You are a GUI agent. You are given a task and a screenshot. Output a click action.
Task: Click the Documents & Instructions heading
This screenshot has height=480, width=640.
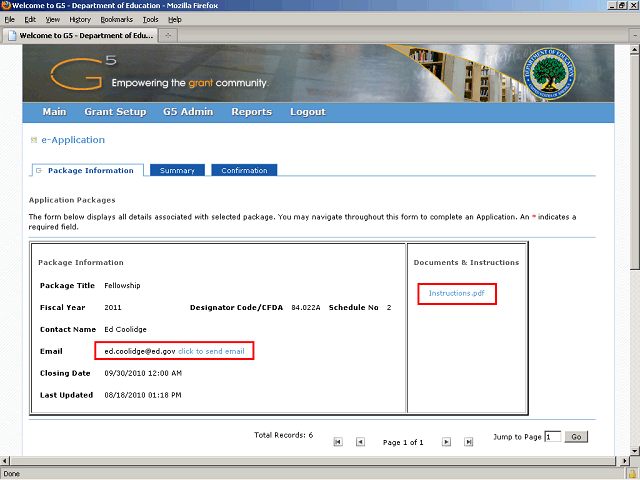(466, 262)
